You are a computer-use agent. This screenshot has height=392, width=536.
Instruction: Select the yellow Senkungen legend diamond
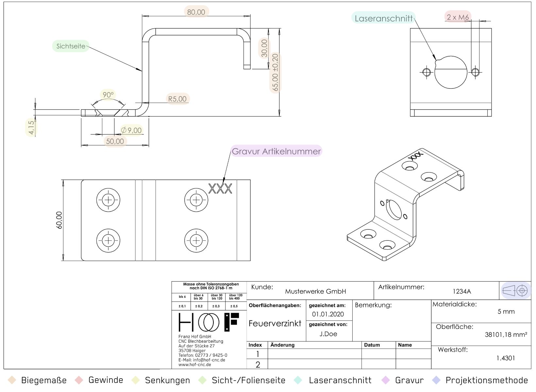(136, 380)
